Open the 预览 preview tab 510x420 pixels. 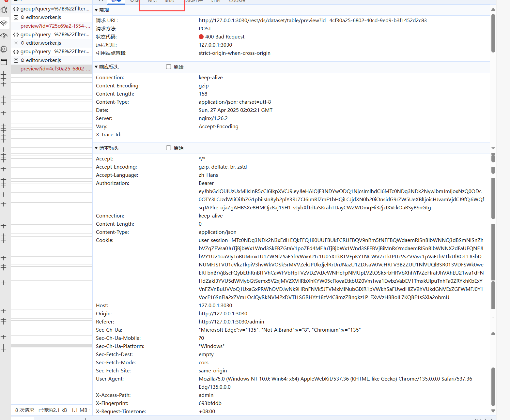[x=152, y=1]
